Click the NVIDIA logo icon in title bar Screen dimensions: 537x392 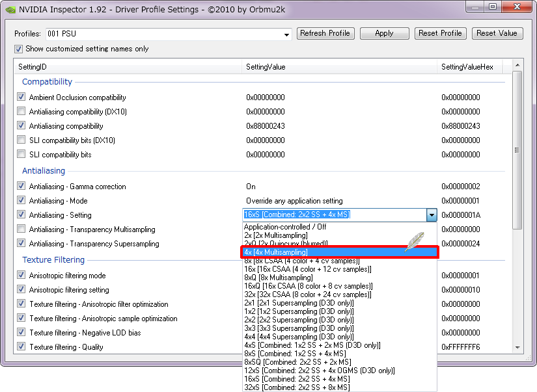point(10,10)
